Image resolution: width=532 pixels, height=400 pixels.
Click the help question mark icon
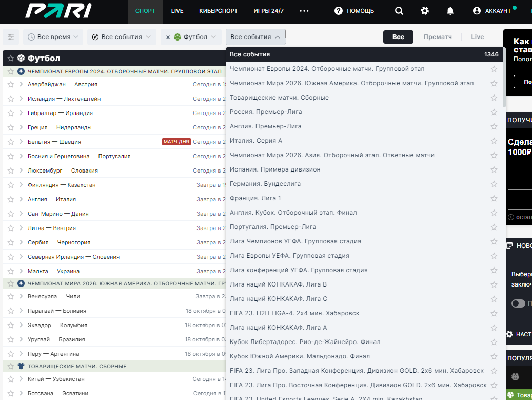338,11
